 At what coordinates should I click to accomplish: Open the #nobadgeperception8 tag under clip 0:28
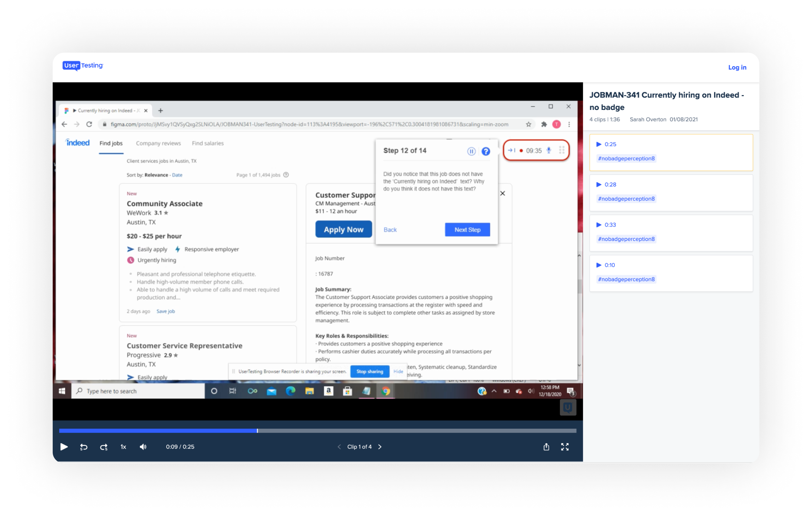626,199
